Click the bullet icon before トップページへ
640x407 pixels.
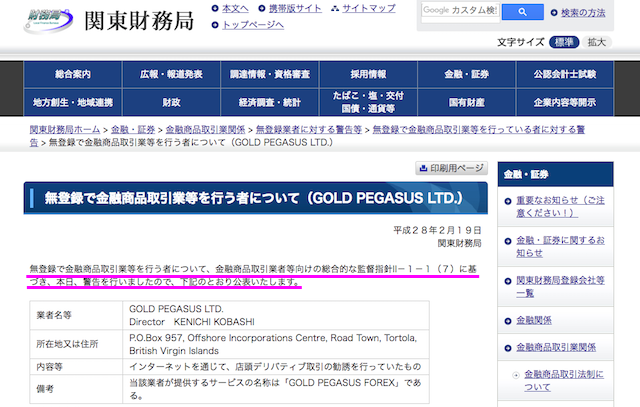coord(215,25)
